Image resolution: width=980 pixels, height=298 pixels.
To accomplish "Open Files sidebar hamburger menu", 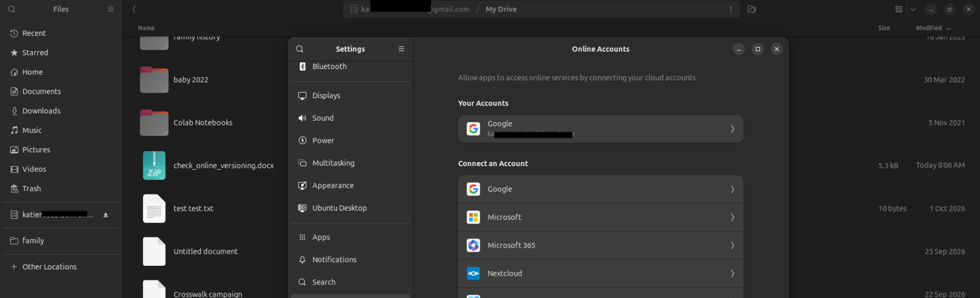I will pyautogui.click(x=110, y=10).
